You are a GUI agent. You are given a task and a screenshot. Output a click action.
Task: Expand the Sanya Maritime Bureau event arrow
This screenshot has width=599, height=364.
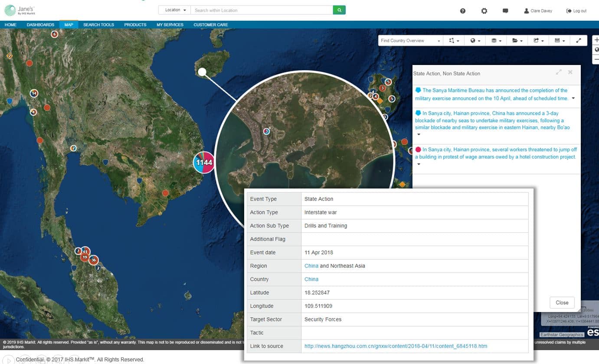click(x=573, y=99)
